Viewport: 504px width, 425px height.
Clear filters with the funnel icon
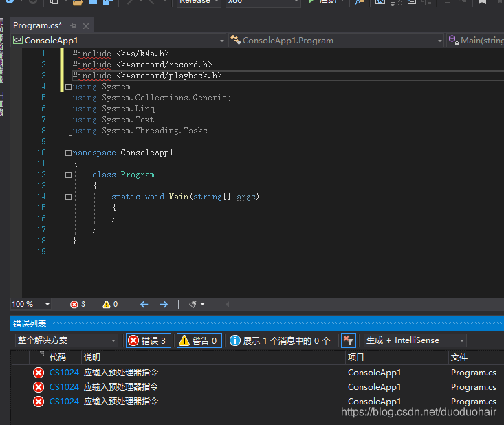point(348,340)
